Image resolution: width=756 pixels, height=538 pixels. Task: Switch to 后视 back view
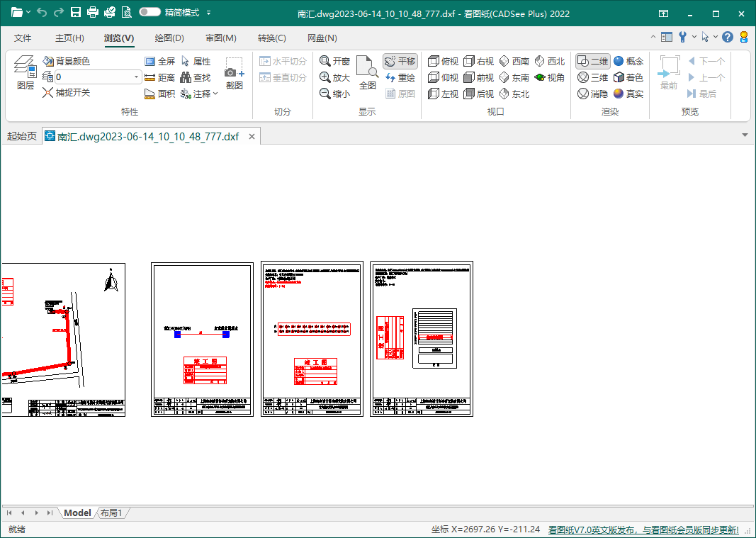[x=478, y=94]
